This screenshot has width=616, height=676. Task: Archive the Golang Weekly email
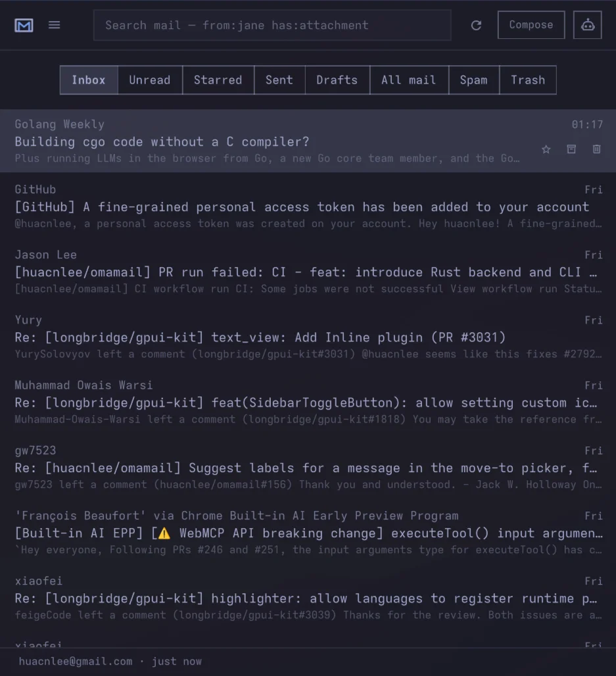571,149
